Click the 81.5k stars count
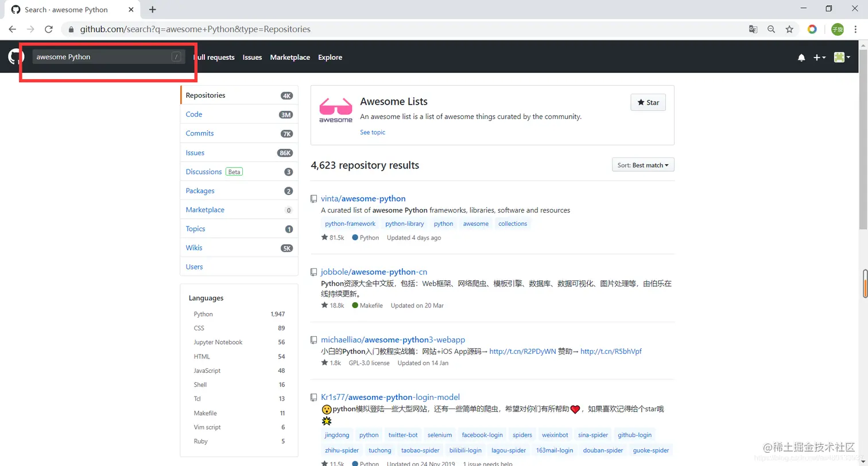The height and width of the screenshot is (466, 868). [332, 238]
